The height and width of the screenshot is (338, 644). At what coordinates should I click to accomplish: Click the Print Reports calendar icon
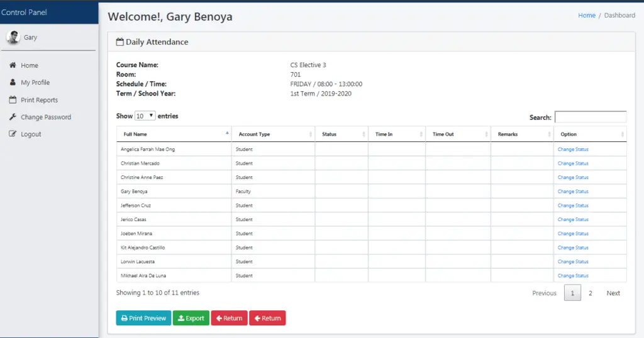coord(13,100)
